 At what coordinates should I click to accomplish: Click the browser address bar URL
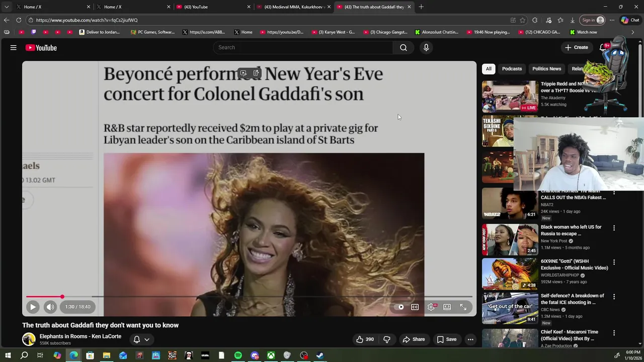point(87,20)
